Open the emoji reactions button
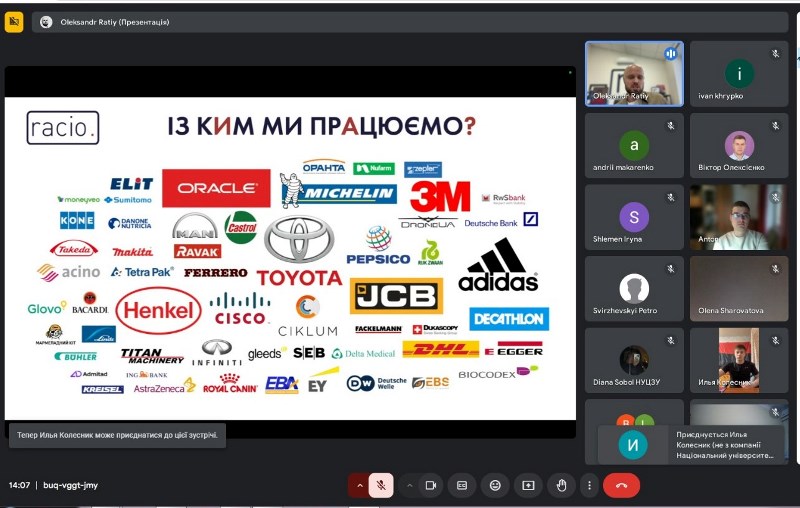800x508 pixels. [495, 486]
